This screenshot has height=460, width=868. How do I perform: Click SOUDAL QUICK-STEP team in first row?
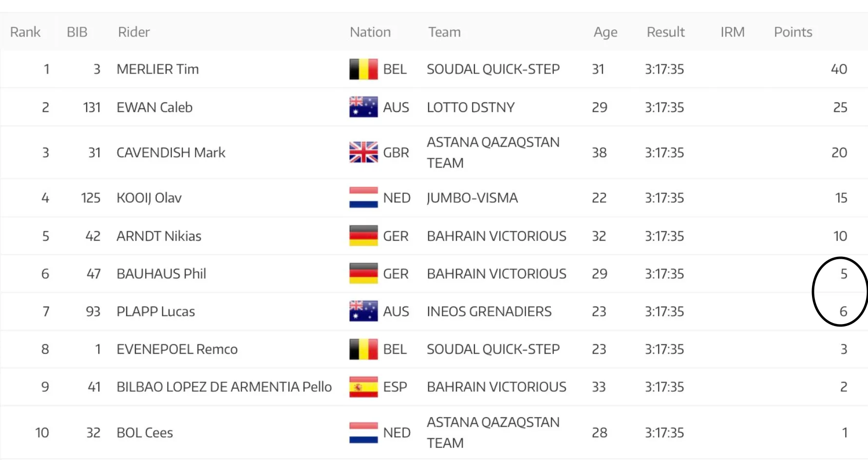(493, 69)
